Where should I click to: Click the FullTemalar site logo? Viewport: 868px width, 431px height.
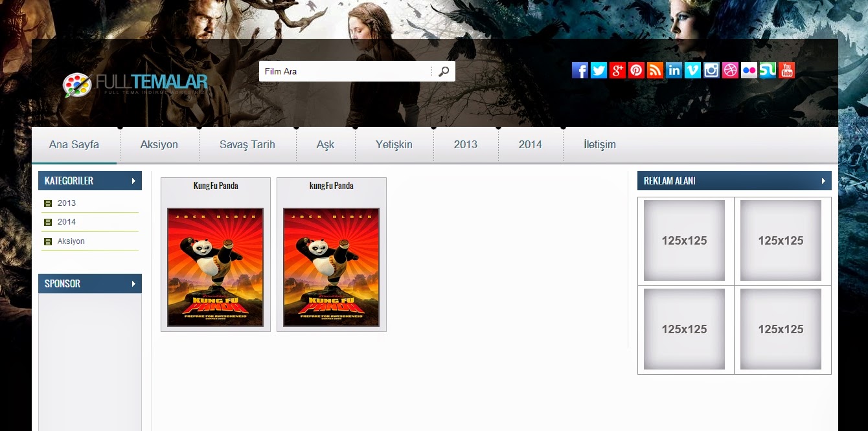pyautogui.click(x=135, y=85)
